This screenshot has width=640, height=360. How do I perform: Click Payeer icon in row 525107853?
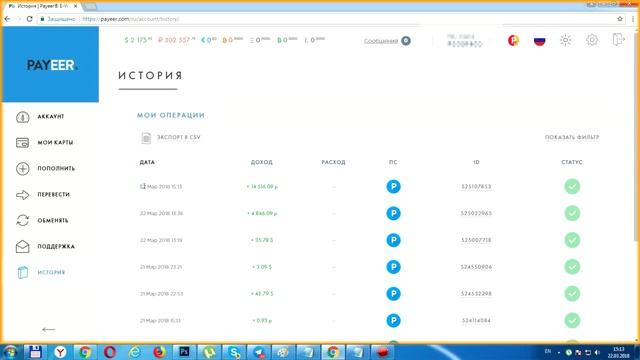tap(393, 187)
